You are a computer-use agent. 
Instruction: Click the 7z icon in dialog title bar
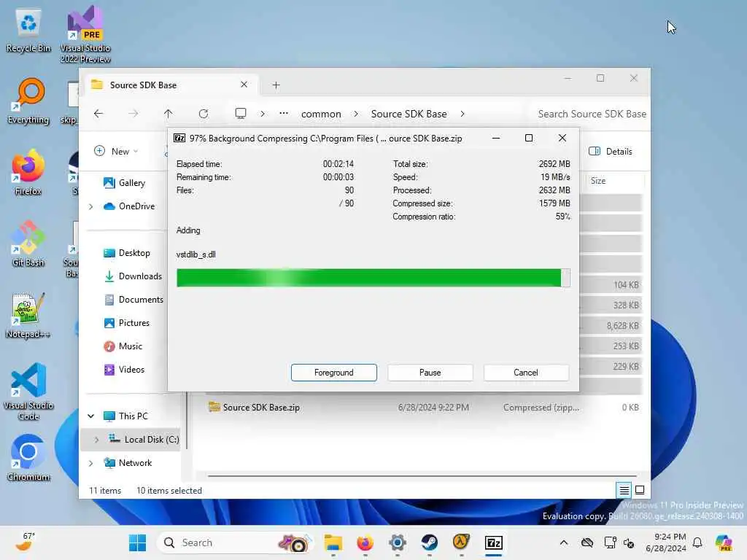[179, 138]
